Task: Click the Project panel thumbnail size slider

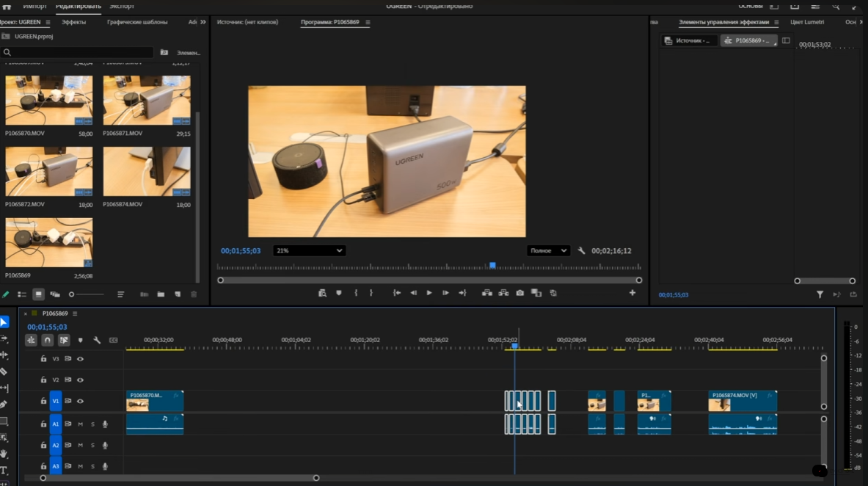Action: (87, 294)
